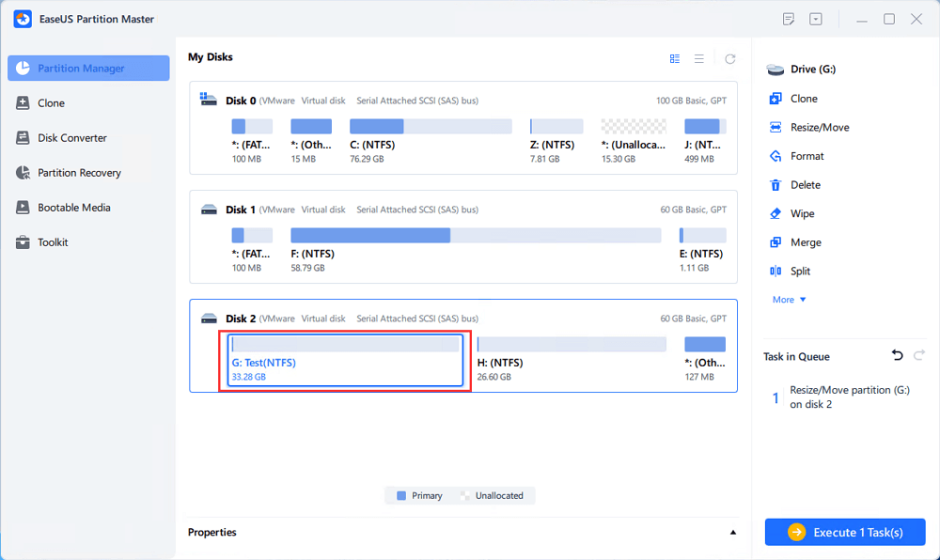The width and height of the screenshot is (940, 560).
Task: Click the Format partition icon
Action: tap(775, 156)
